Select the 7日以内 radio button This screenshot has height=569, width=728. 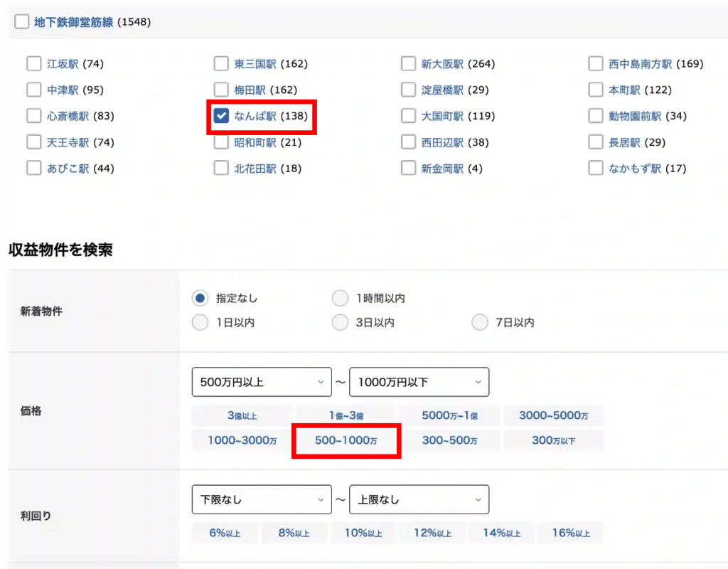pos(481,322)
